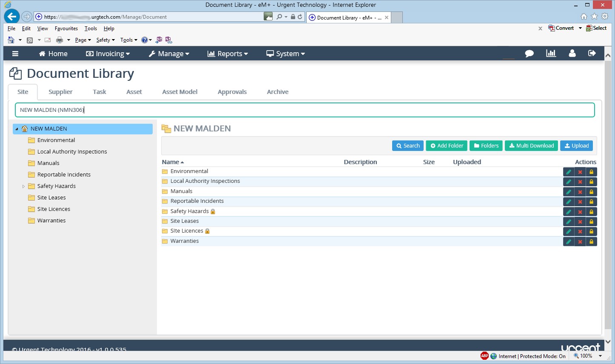Open messages using the chat bubble icon

[529, 54]
